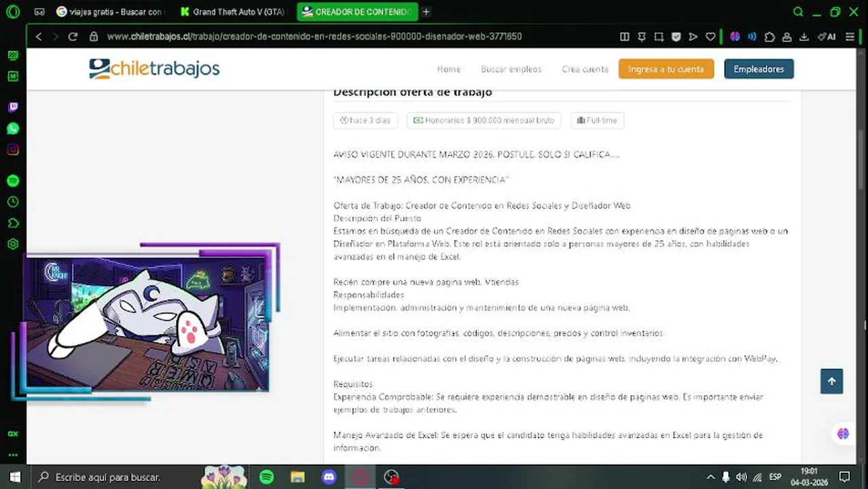Screen dimensions: 868x489
Task: Click the GX logo near sidebar bottom
Action: [x=13, y=433]
